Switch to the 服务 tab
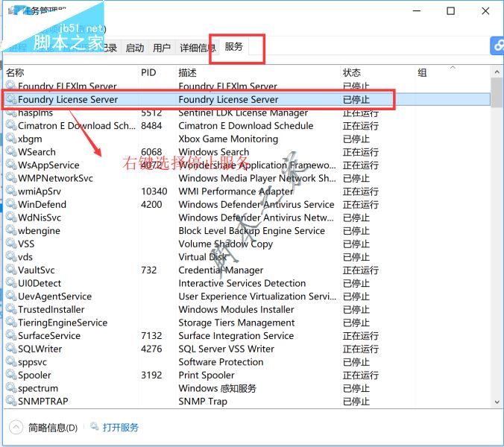Image resolution: width=504 pixels, height=447 pixels. 233,47
